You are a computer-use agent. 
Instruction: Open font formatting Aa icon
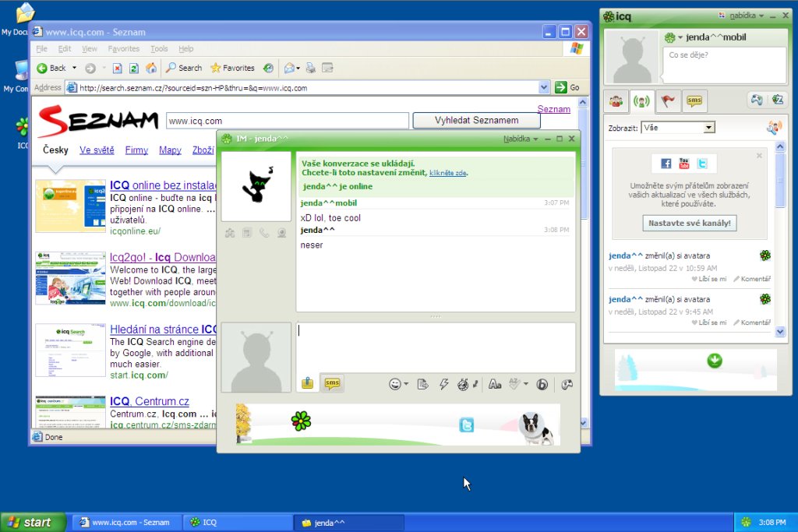tap(495, 384)
